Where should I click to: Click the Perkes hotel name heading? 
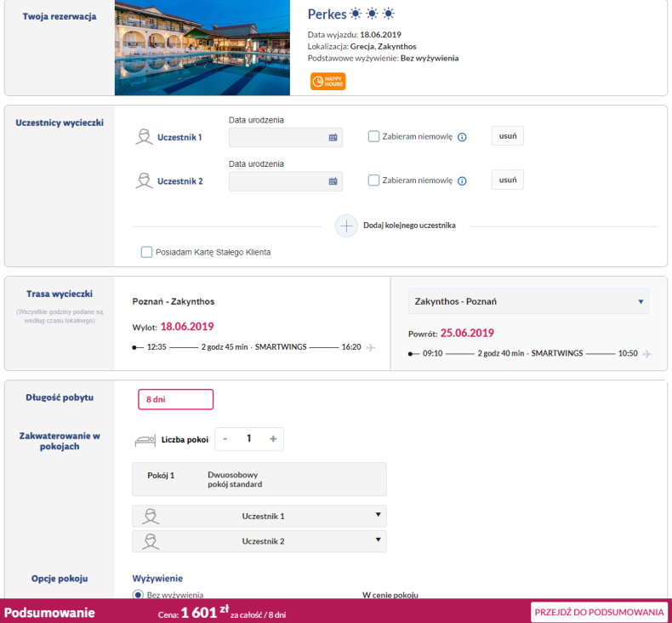tap(327, 14)
